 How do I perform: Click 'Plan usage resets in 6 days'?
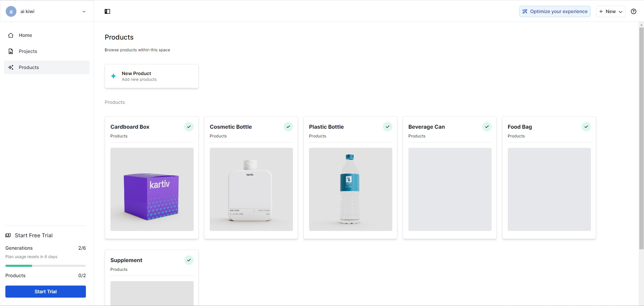(31, 257)
